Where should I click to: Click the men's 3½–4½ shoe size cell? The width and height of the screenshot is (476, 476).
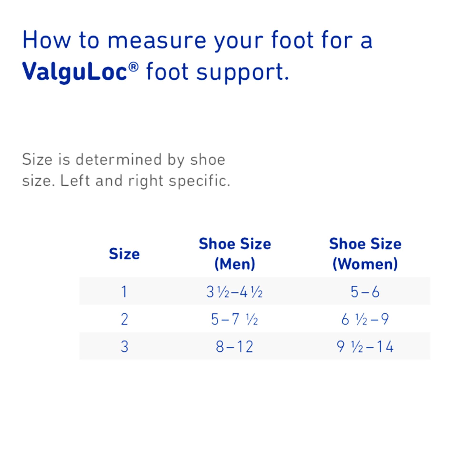click(x=235, y=292)
